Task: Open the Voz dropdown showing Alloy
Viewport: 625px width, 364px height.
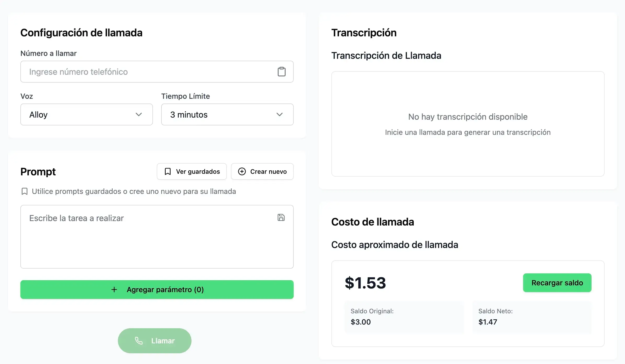Action: pyautogui.click(x=86, y=114)
